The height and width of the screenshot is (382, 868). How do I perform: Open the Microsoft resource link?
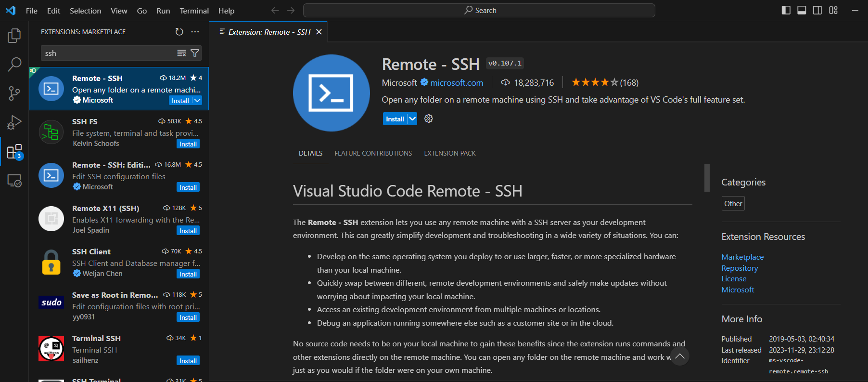click(x=738, y=290)
